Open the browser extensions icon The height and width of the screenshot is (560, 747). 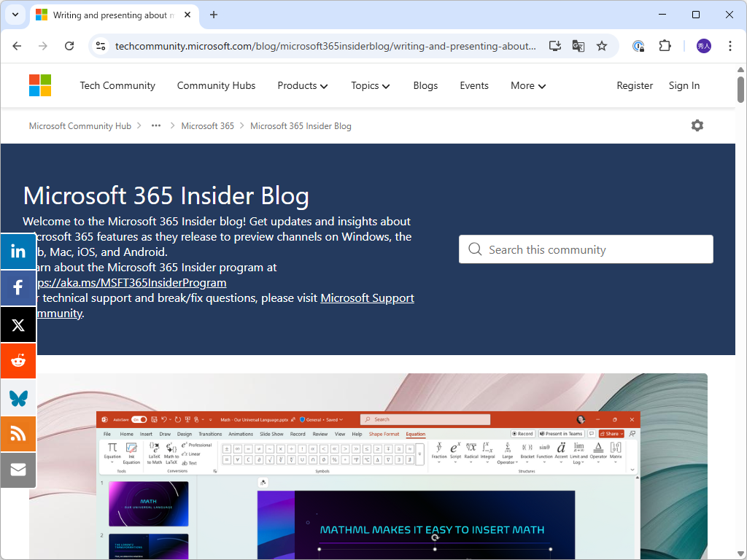[665, 45]
